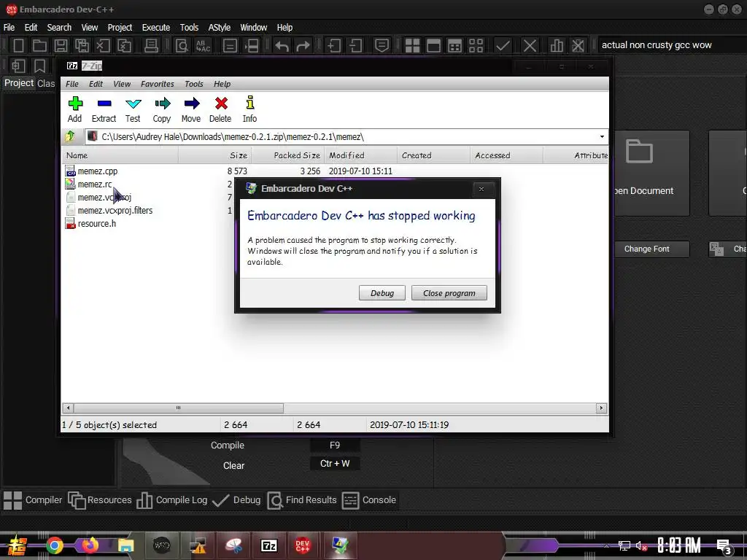Switch to the Resources tab
The width and height of the screenshot is (747, 560).
99,500
